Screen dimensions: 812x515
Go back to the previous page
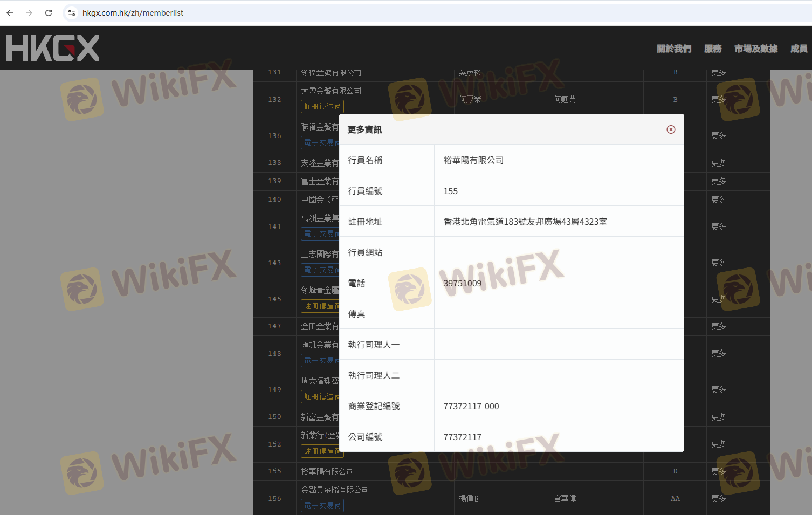coord(10,13)
